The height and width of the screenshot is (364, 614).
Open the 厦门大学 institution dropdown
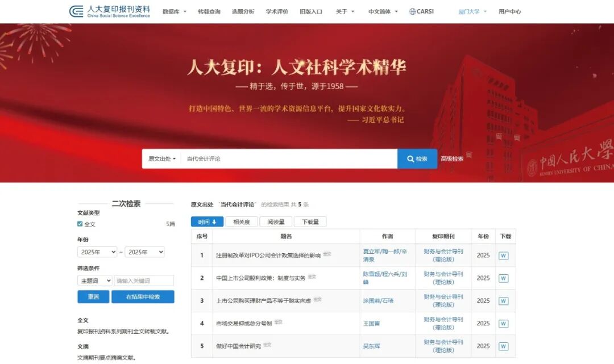[x=472, y=12]
